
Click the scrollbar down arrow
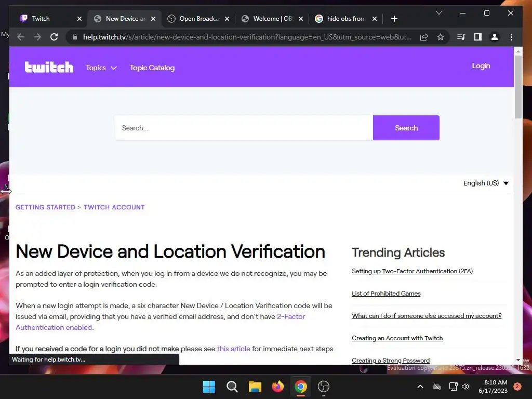click(518, 360)
